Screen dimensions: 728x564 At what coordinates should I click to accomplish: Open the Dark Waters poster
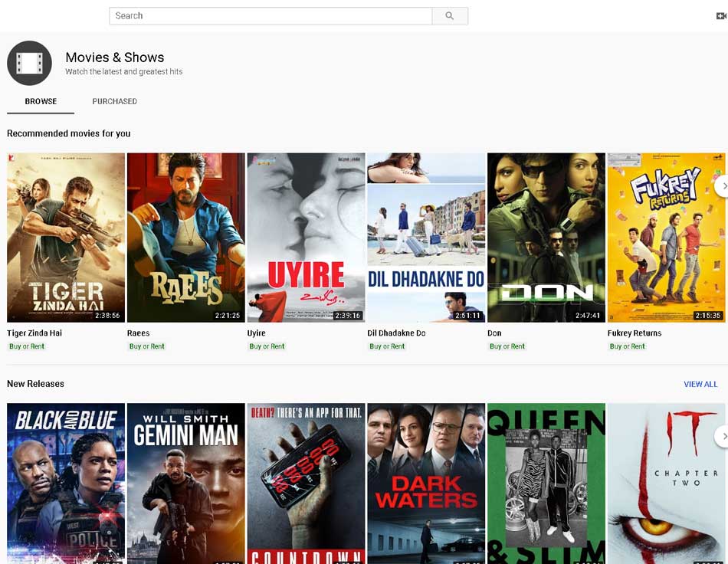(426, 484)
